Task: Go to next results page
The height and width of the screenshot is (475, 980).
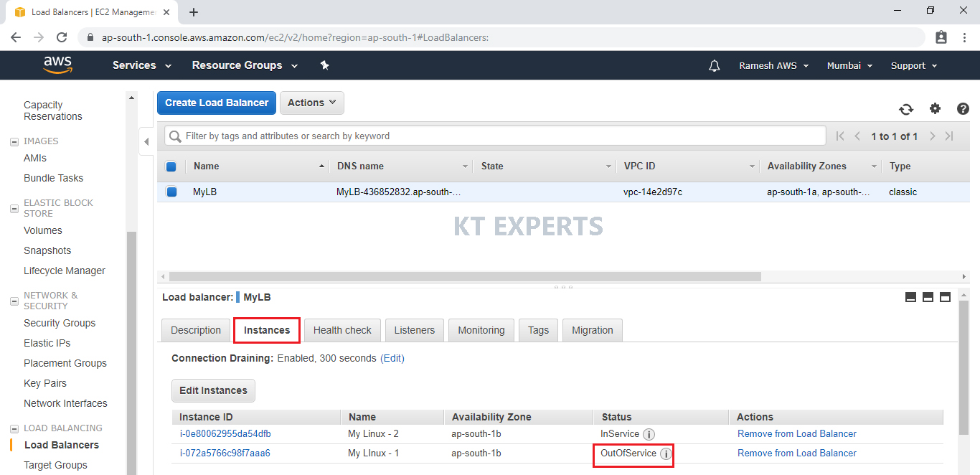Action: [x=932, y=136]
